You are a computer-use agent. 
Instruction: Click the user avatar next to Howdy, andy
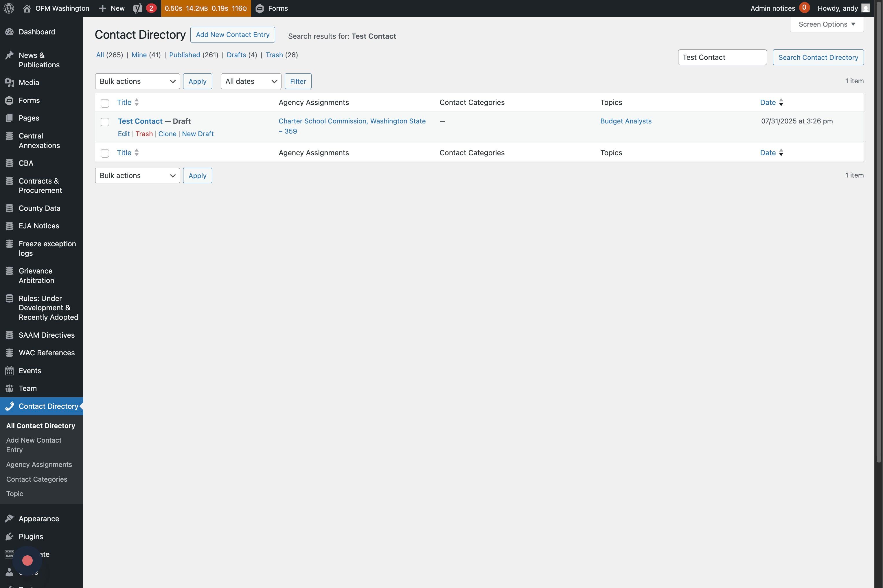865,8
